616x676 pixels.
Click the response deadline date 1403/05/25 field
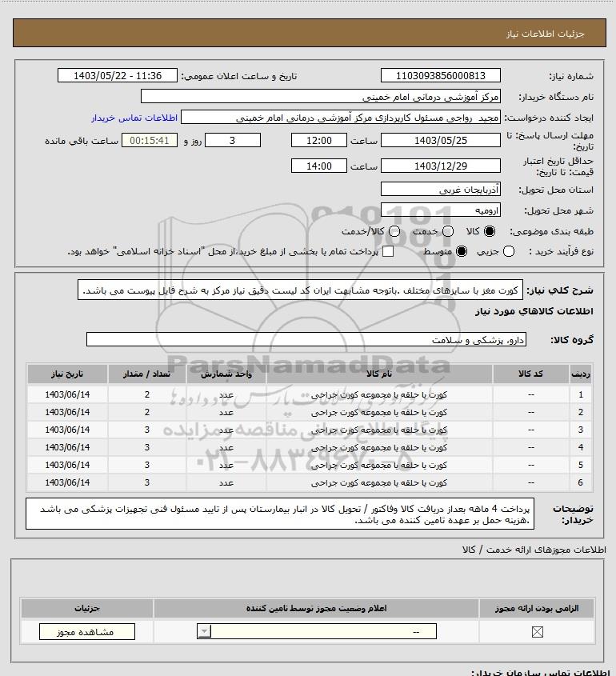point(441,140)
